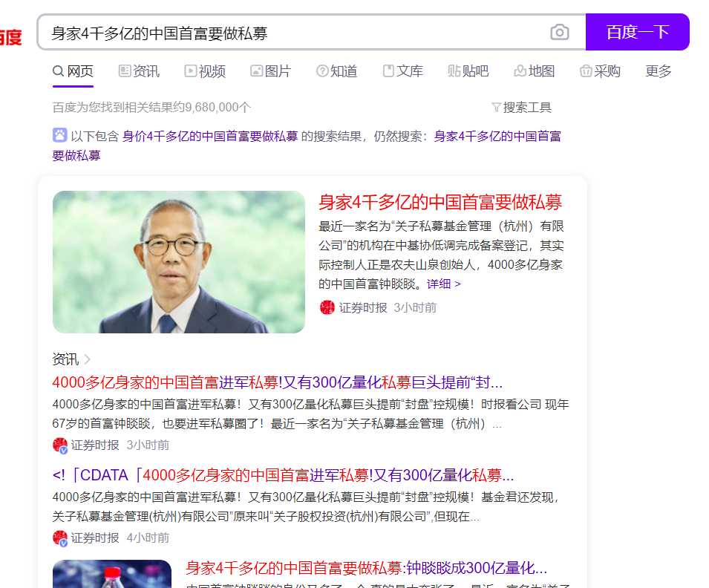Click the 百度一下 search button
Screen dimensions: 709x588
(637, 32)
